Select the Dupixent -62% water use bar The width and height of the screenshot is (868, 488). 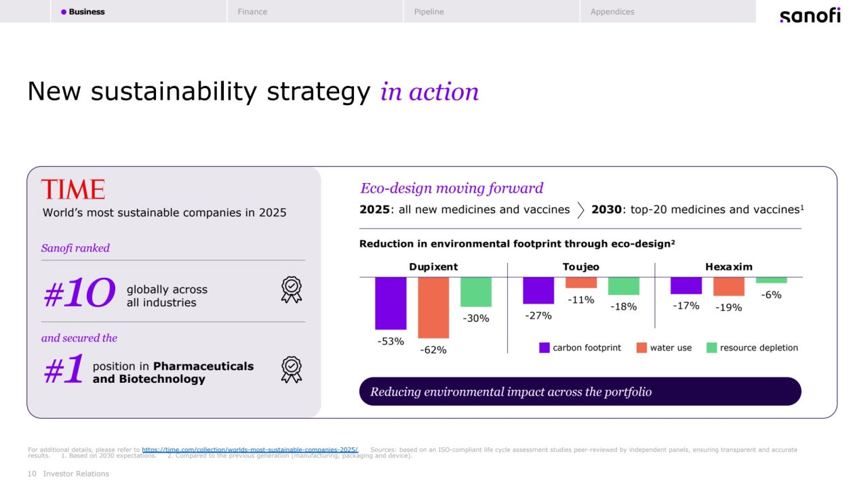(433, 308)
